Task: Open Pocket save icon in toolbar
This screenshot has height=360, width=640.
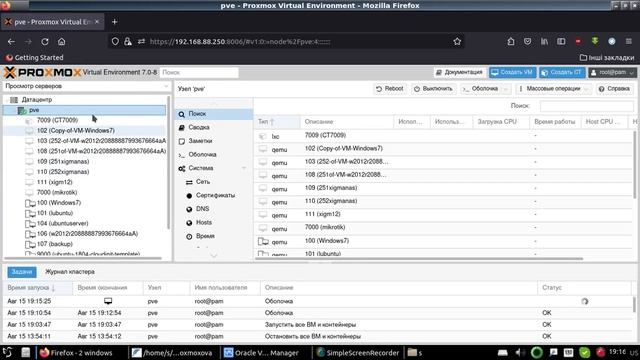Action: 527,42
